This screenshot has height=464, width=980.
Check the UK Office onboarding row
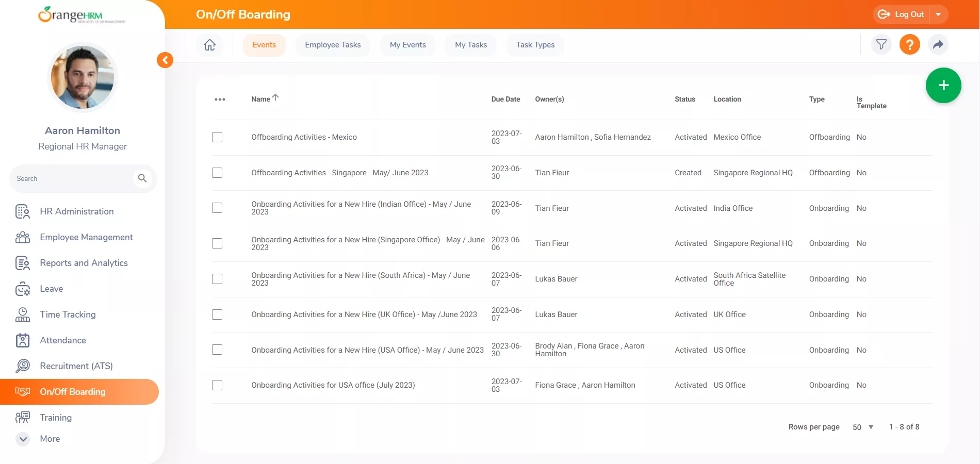(217, 314)
